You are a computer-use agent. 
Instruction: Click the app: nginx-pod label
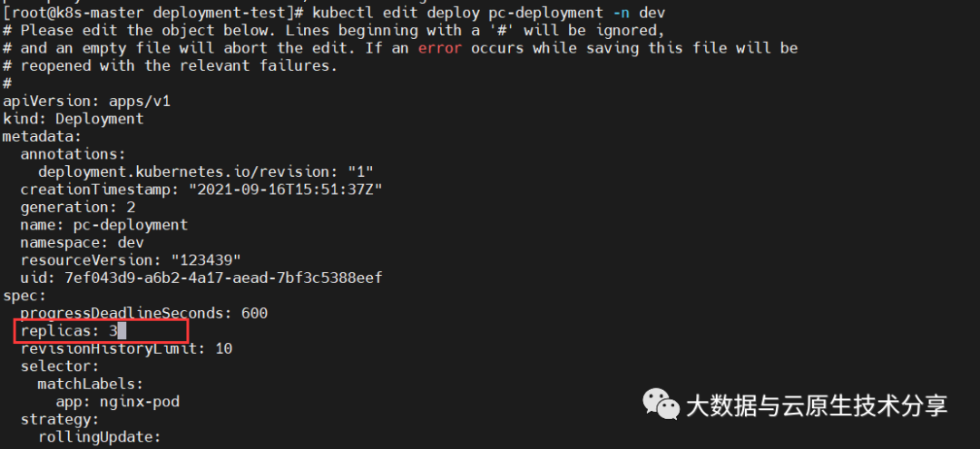click(117, 402)
